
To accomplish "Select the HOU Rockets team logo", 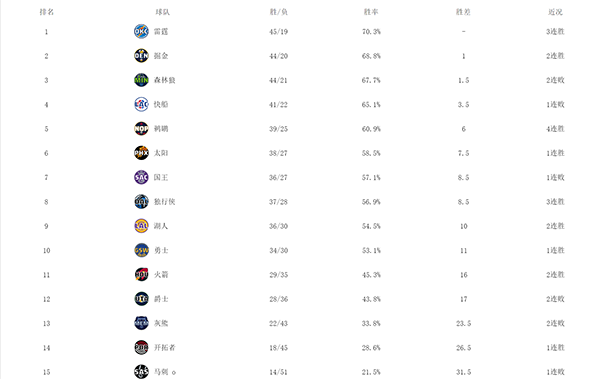I will click(141, 274).
